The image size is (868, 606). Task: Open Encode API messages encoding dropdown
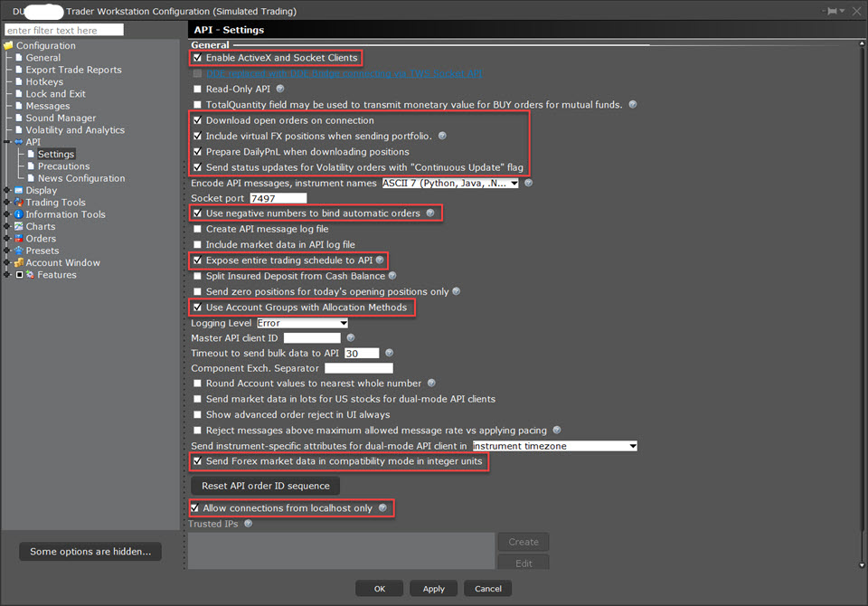click(450, 184)
